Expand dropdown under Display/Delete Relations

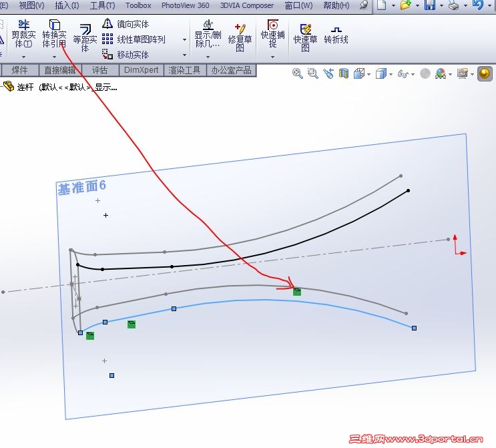208,57
